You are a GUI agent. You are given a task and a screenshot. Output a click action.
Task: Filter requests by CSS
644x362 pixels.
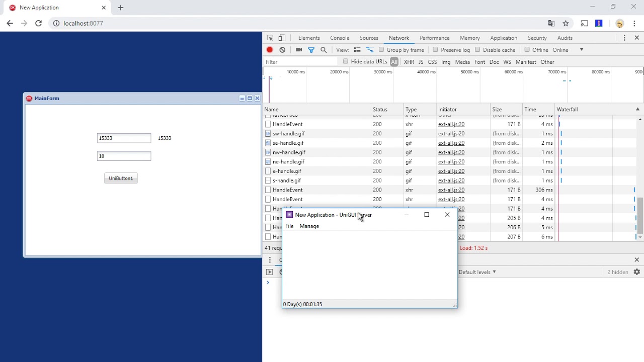(432, 62)
